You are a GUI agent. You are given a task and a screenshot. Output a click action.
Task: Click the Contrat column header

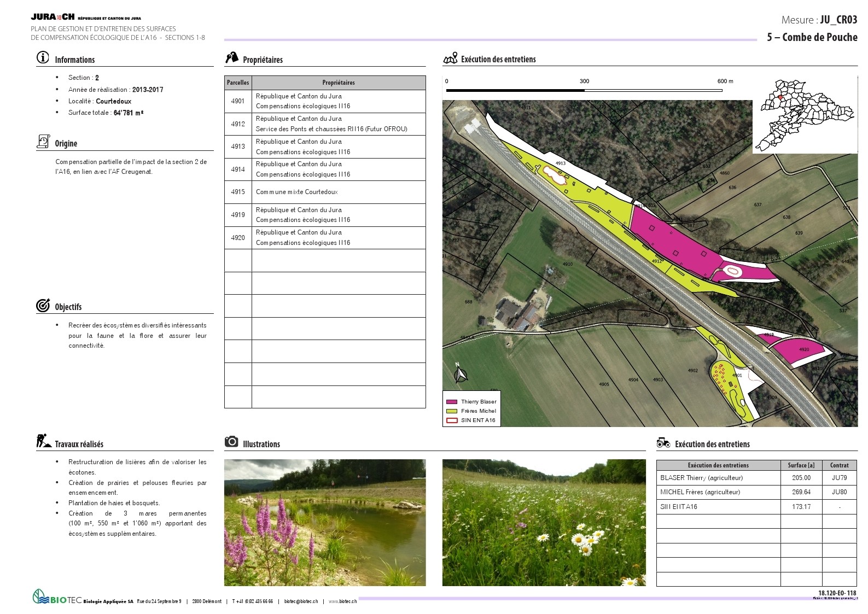coord(839,465)
